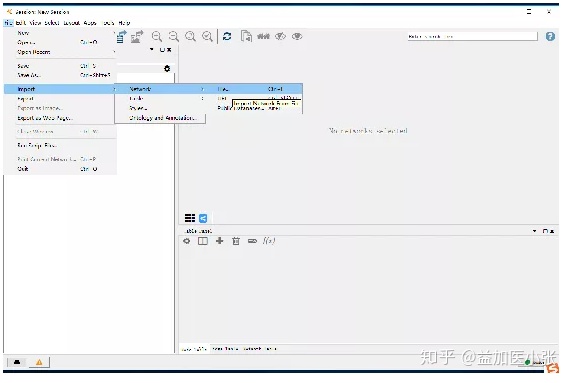
Task: Click the blue share network view icon
Action: click(203, 218)
